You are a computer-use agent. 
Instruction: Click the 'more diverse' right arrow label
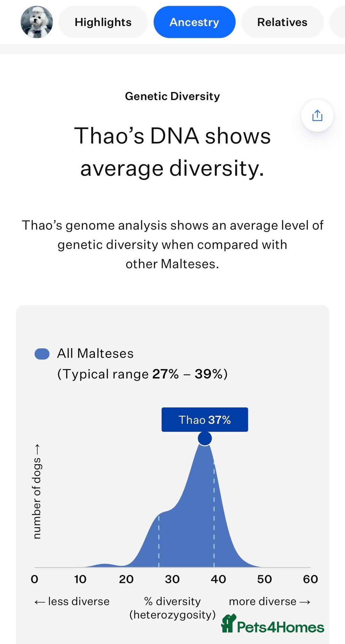[x=270, y=601]
